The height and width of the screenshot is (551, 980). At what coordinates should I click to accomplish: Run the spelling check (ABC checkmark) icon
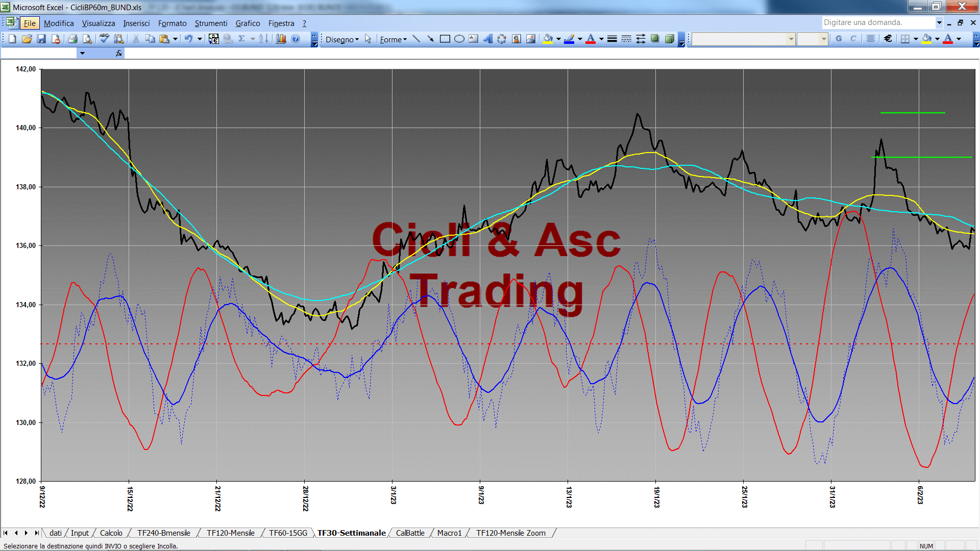pyautogui.click(x=104, y=39)
